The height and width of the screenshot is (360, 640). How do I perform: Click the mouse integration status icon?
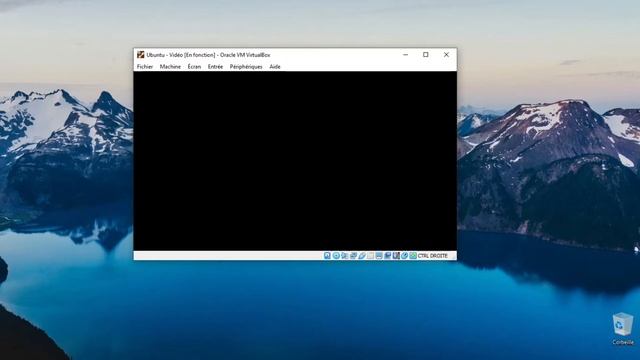click(404, 256)
